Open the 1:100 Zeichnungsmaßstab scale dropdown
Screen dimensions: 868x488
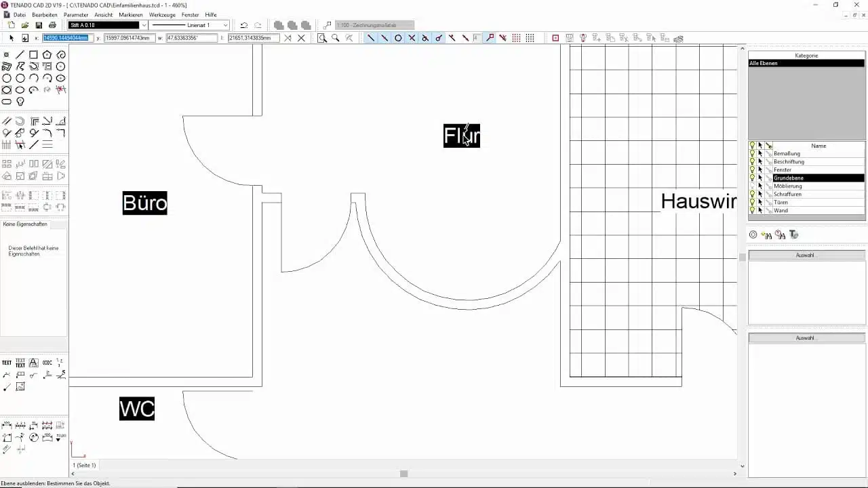(x=375, y=25)
